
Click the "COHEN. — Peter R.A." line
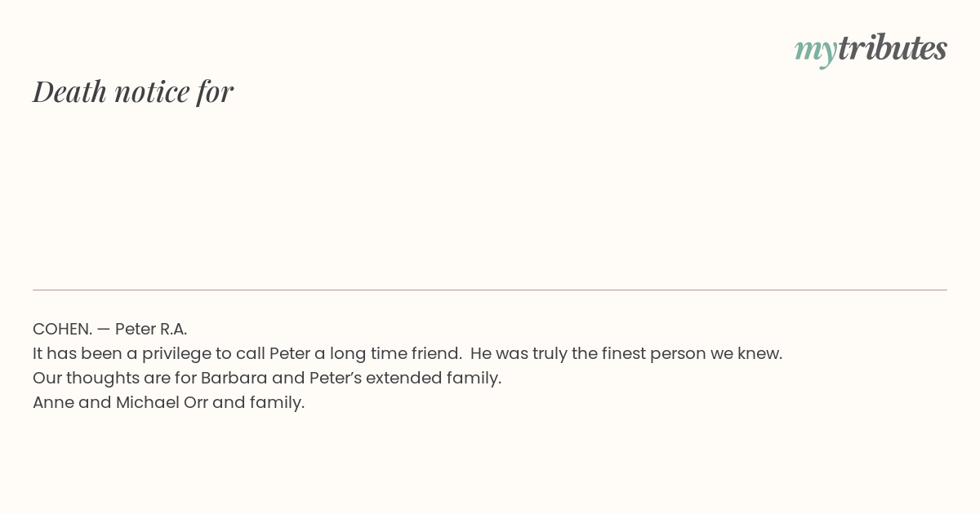point(110,329)
